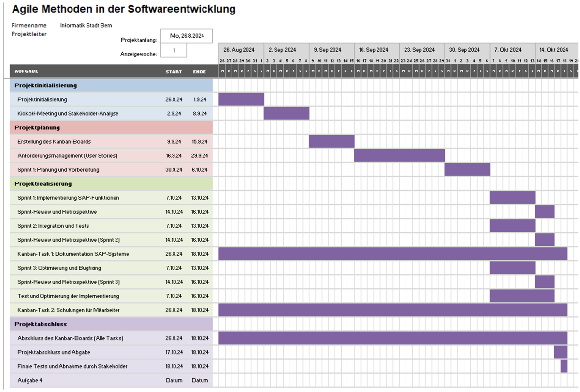This screenshot has height=392, width=580.
Task: Click the Firmenname value Informatik Stadt Bern
Action: tap(86, 25)
